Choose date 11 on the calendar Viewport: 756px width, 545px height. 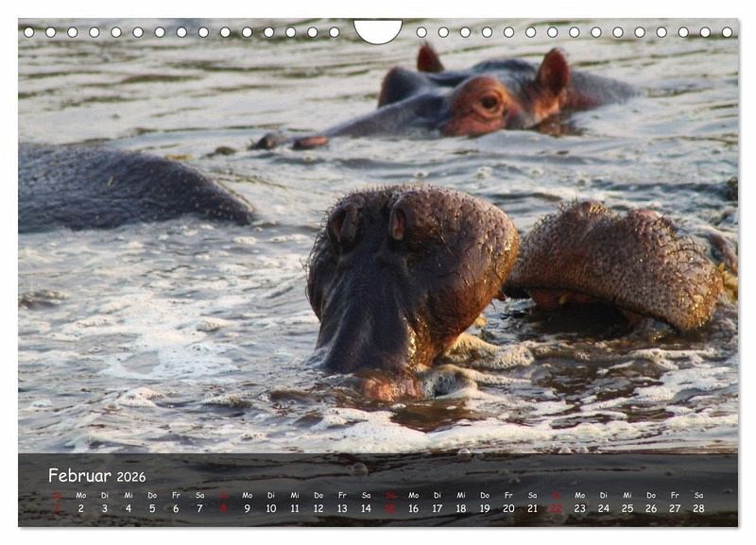[x=294, y=508]
